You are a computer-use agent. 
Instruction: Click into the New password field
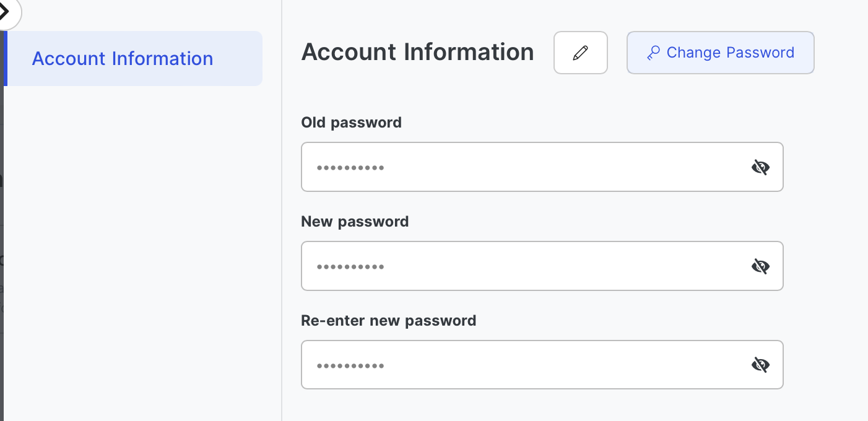click(x=526, y=266)
